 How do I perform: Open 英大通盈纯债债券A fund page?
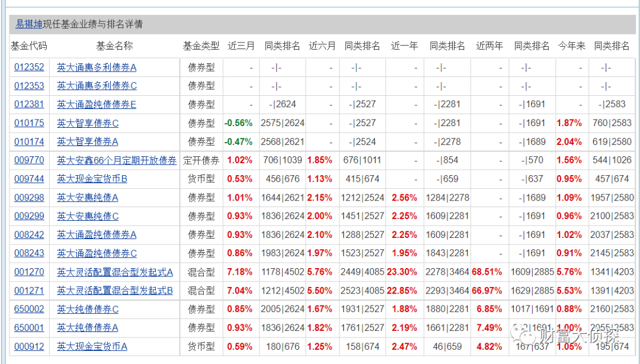click(x=97, y=235)
